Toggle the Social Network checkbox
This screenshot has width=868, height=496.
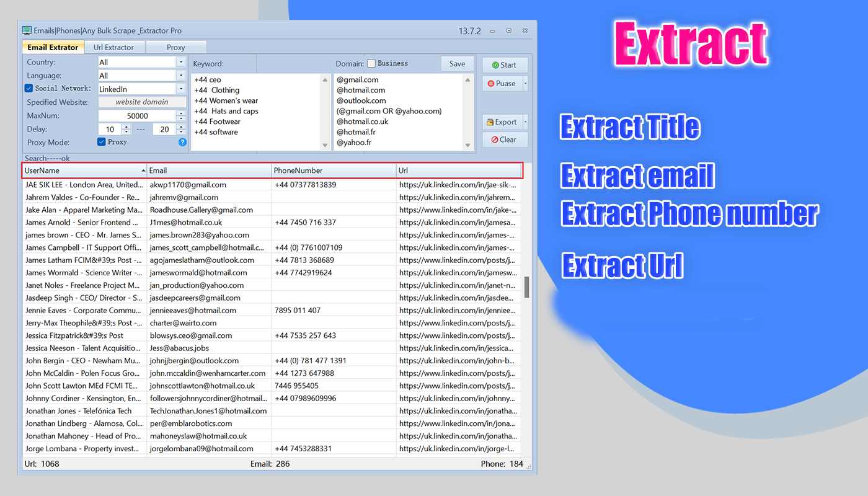pyautogui.click(x=29, y=89)
